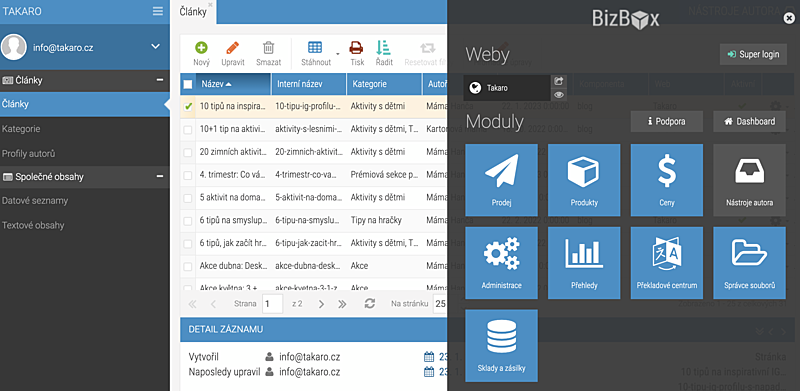The width and height of the screenshot is (800, 391).
Task: Open the Překladové centrum module tile
Action: click(x=667, y=263)
